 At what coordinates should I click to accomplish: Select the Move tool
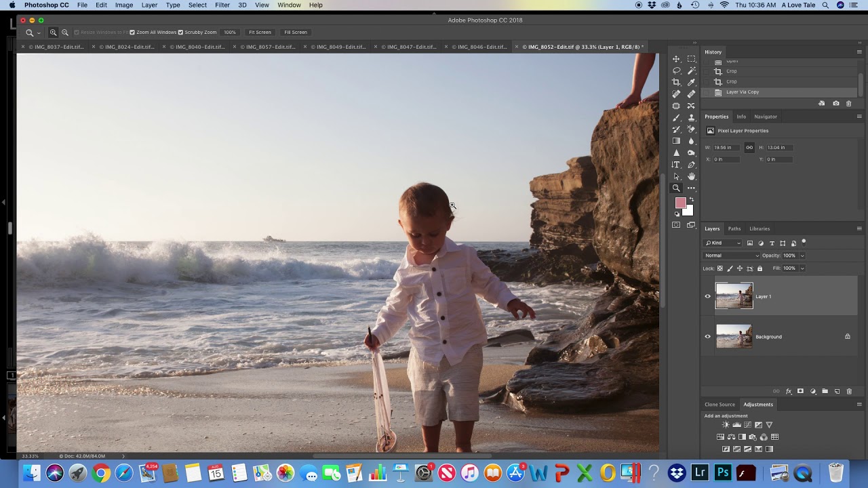click(676, 59)
